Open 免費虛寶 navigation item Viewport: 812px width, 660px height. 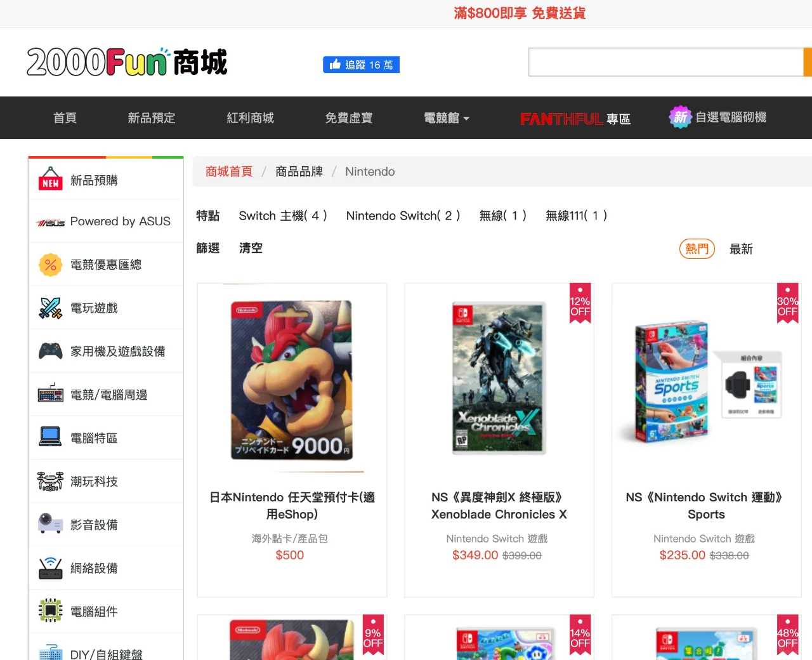(x=349, y=118)
